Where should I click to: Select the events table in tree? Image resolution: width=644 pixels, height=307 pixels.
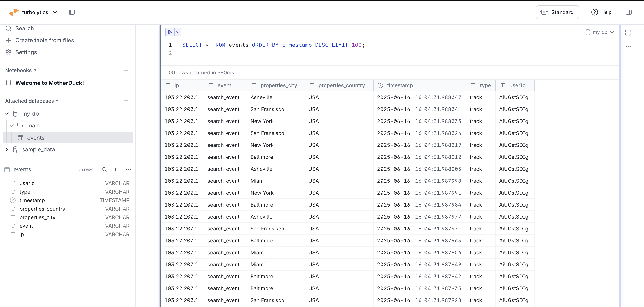(x=36, y=138)
